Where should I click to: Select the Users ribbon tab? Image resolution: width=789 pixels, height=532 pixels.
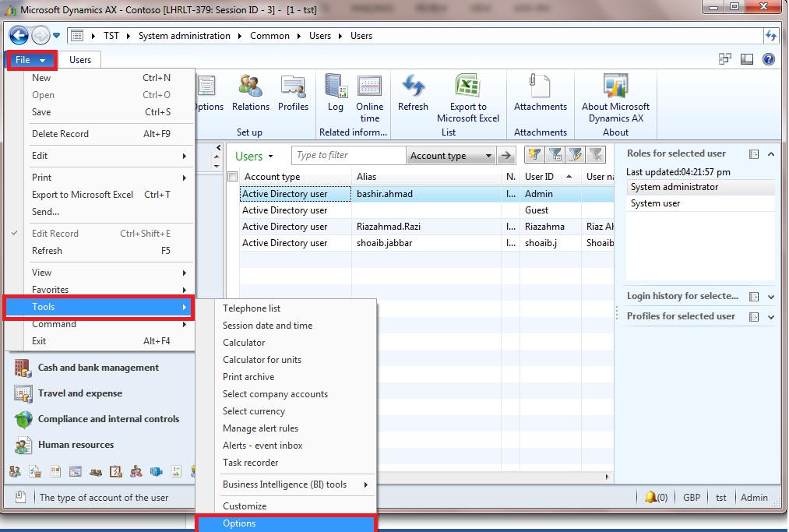pos(80,60)
